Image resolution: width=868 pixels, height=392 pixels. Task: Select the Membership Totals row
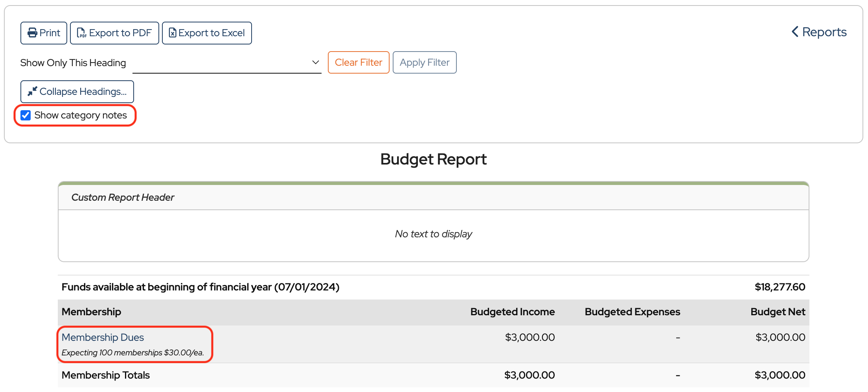106,375
